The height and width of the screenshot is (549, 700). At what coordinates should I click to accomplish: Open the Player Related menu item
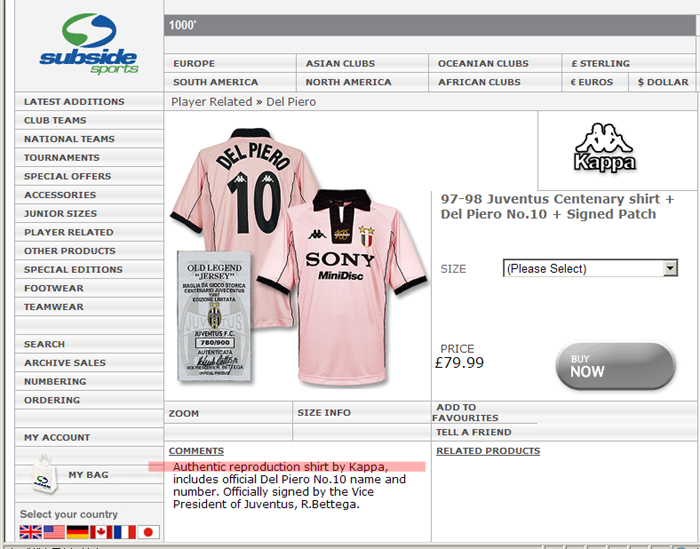pos(69,232)
